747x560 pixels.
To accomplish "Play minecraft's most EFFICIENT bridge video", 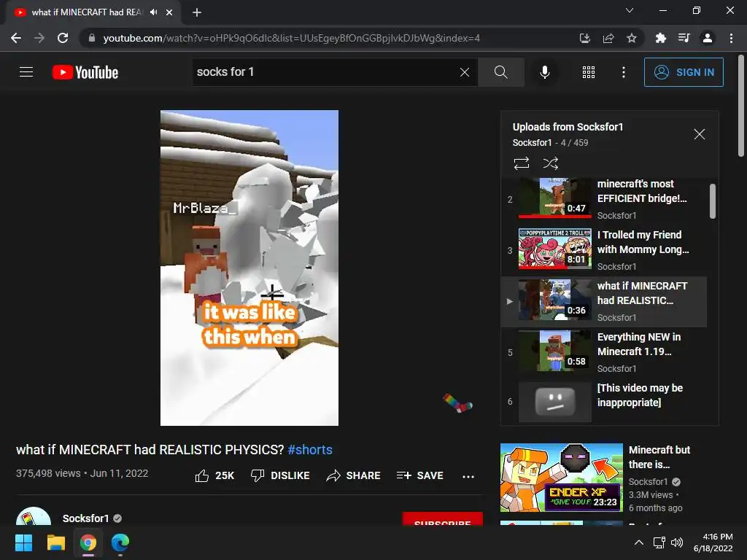I will coord(604,199).
